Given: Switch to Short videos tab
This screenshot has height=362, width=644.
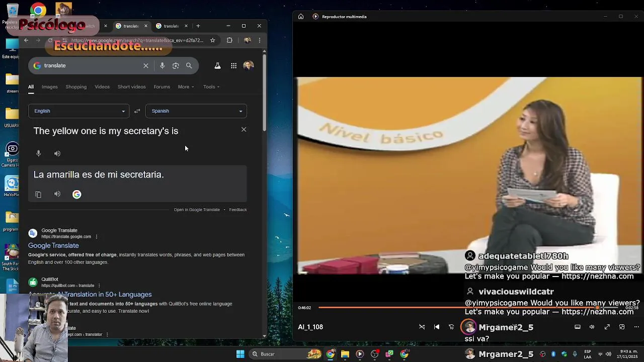Looking at the screenshot, I should coord(131,87).
